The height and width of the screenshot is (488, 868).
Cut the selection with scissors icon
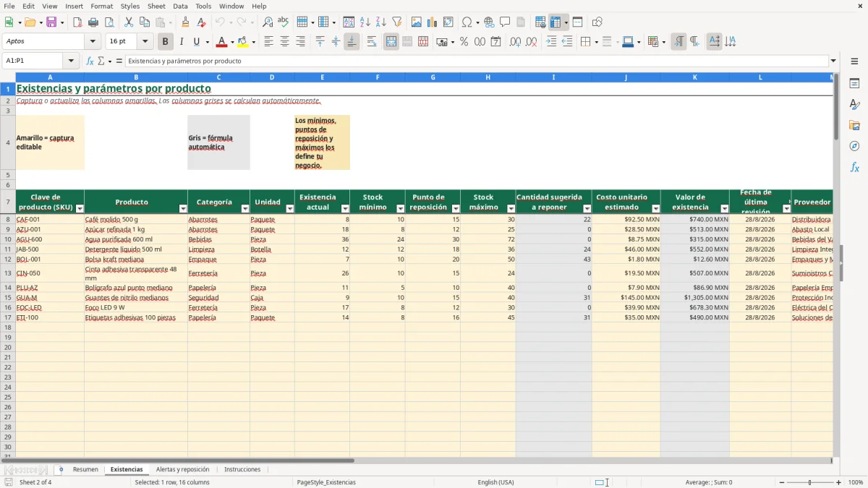click(x=129, y=22)
